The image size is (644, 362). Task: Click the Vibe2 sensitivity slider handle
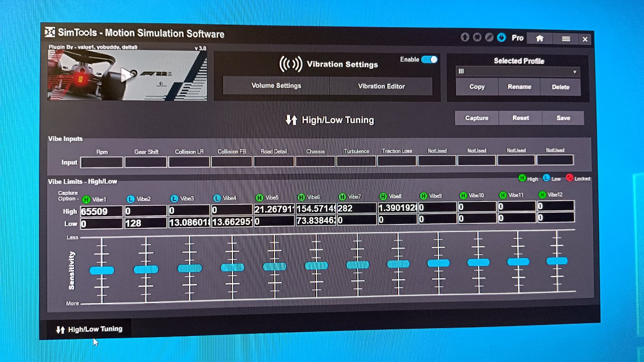pyautogui.click(x=146, y=269)
